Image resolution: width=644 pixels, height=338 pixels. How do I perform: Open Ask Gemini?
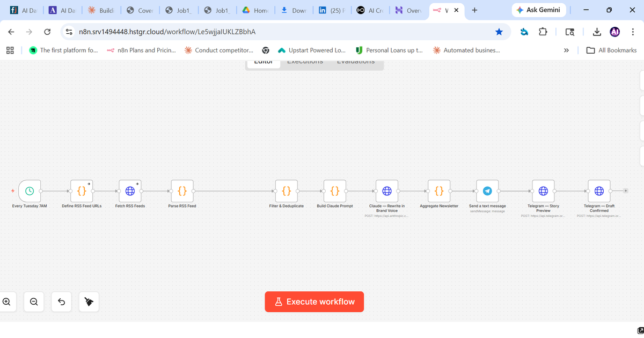[x=538, y=10]
